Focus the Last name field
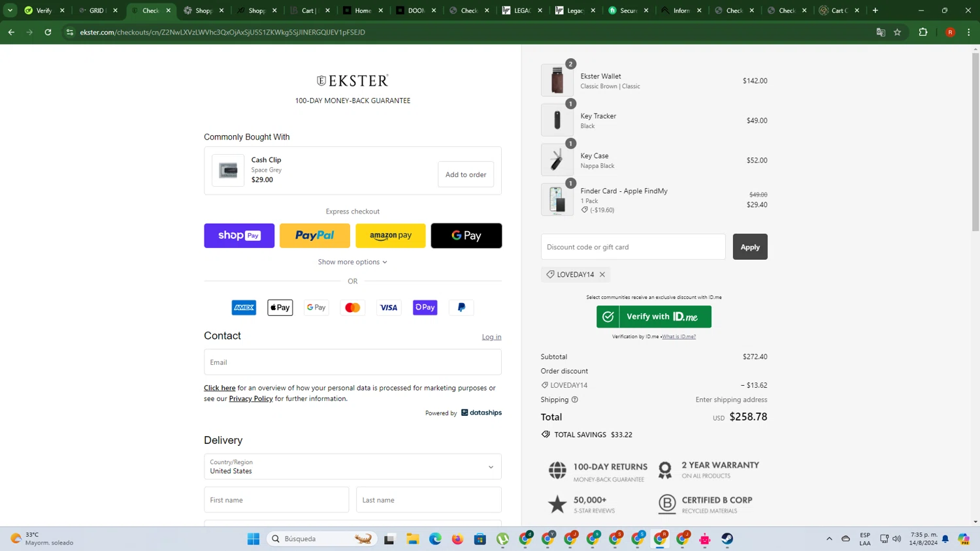The width and height of the screenshot is (980, 551). [429, 500]
